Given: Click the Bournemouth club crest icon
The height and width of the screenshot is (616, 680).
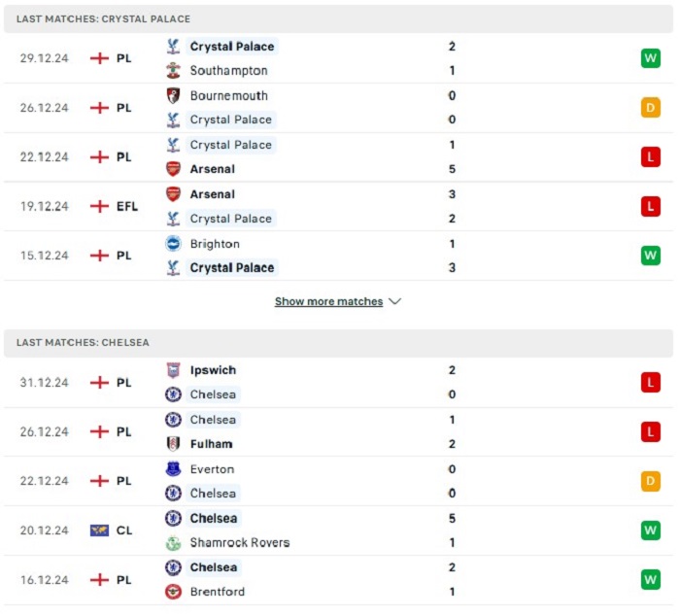Looking at the screenshot, I should [x=173, y=95].
